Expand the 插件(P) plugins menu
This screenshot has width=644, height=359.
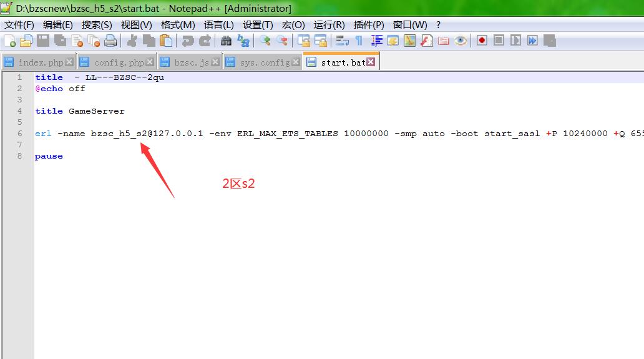tap(368, 25)
